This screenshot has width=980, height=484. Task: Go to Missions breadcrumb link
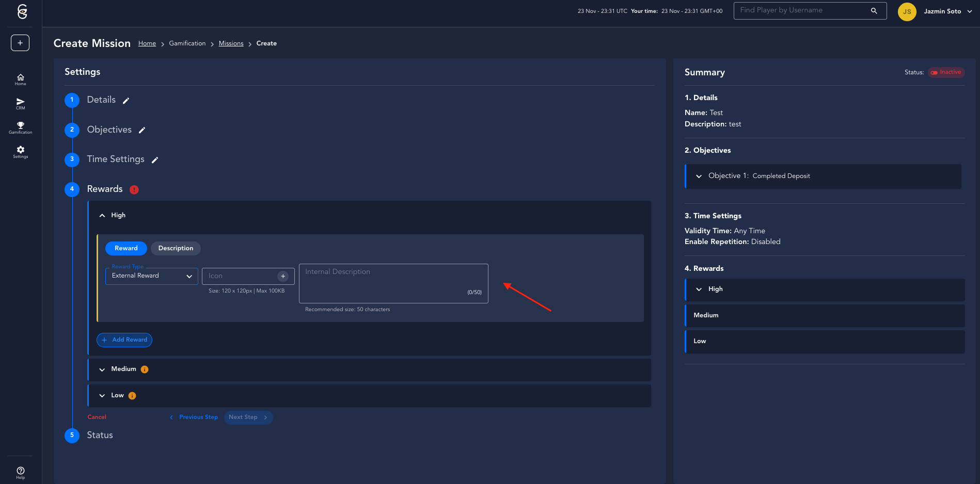(231, 43)
